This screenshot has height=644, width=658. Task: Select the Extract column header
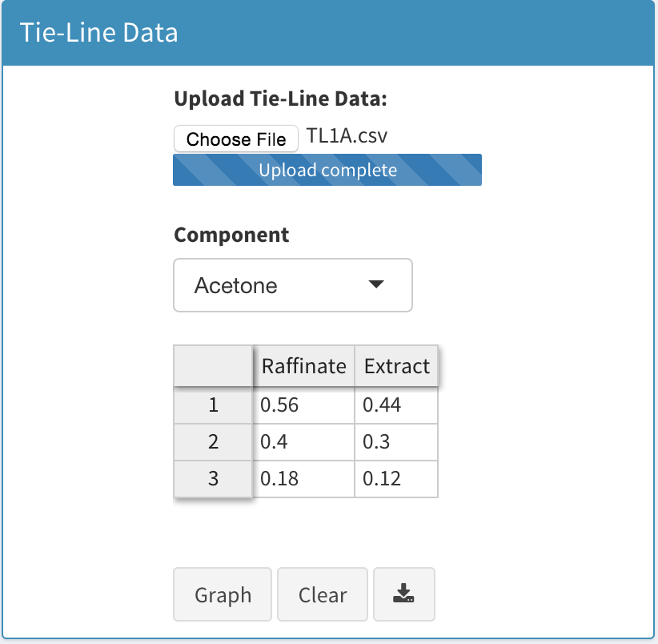396,367
